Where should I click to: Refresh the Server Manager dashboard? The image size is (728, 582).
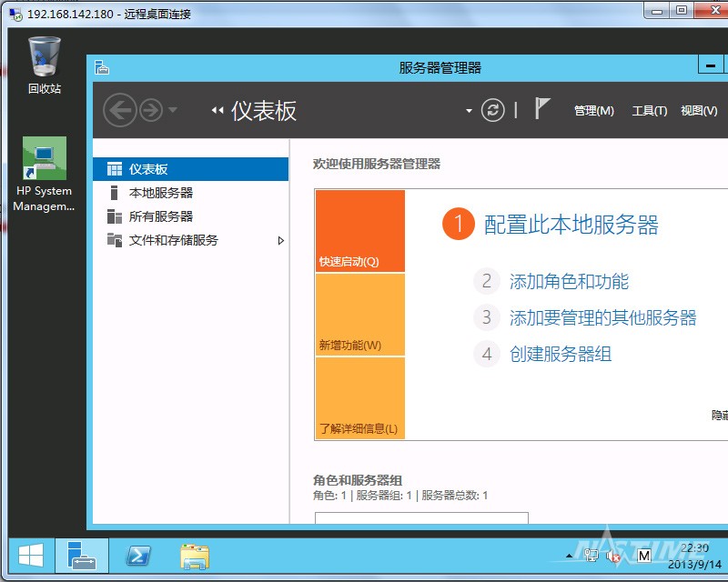tap(492, 110)
